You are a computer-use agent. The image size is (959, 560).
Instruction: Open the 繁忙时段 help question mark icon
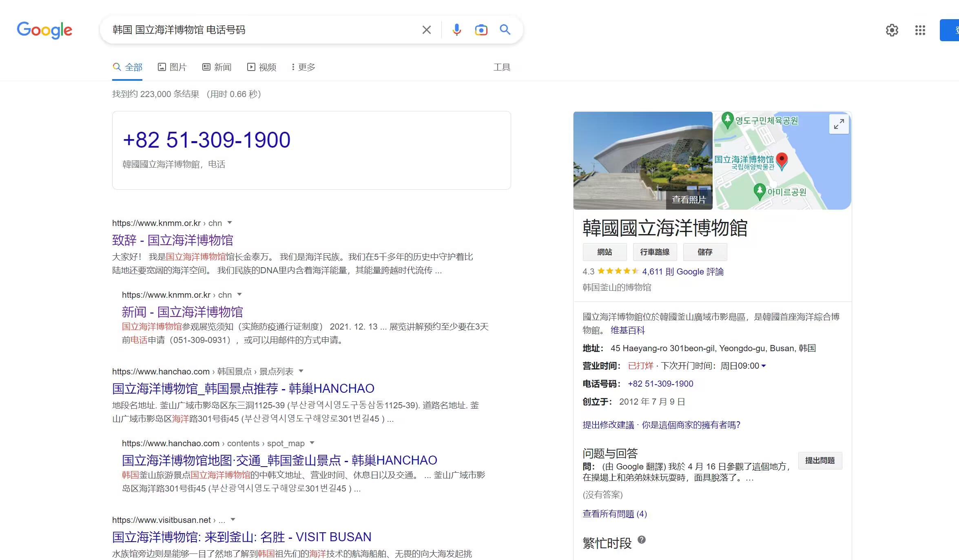point(641,540)
